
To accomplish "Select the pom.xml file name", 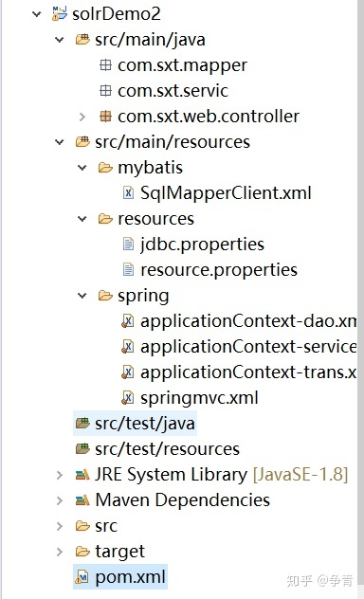I will tap(130, 577).
